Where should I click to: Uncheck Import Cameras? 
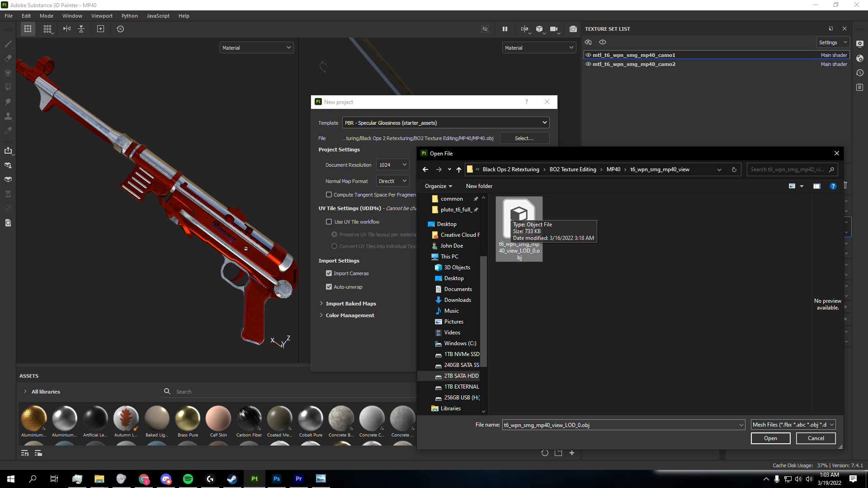[x=329, y=273]
